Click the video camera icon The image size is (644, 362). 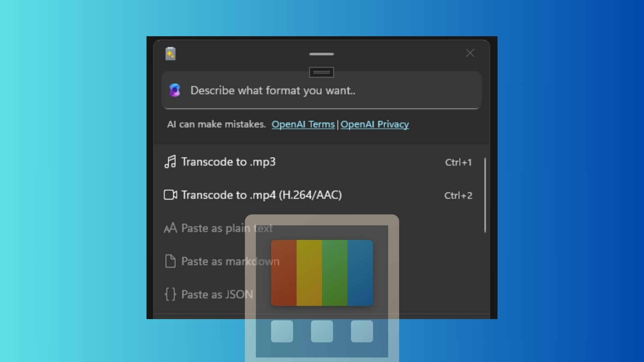(x=170, y=195)
